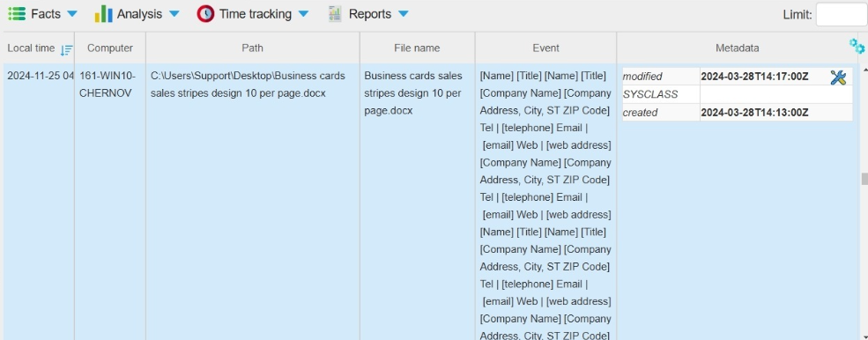Click the wrench tools icon in Metadata
The width and height of the screenshot is (868, 340).
(838, 77)
